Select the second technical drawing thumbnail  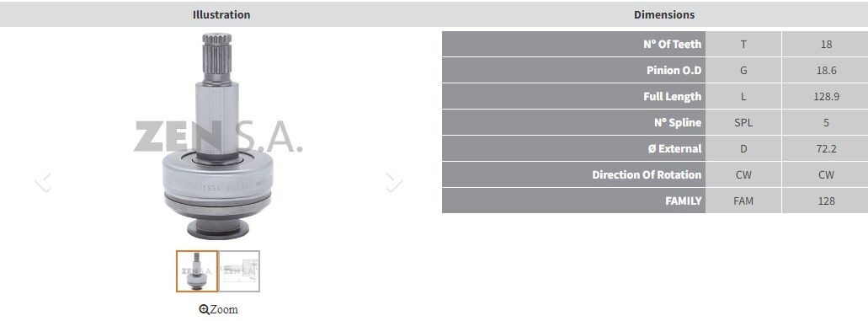[x=239, y=271]
